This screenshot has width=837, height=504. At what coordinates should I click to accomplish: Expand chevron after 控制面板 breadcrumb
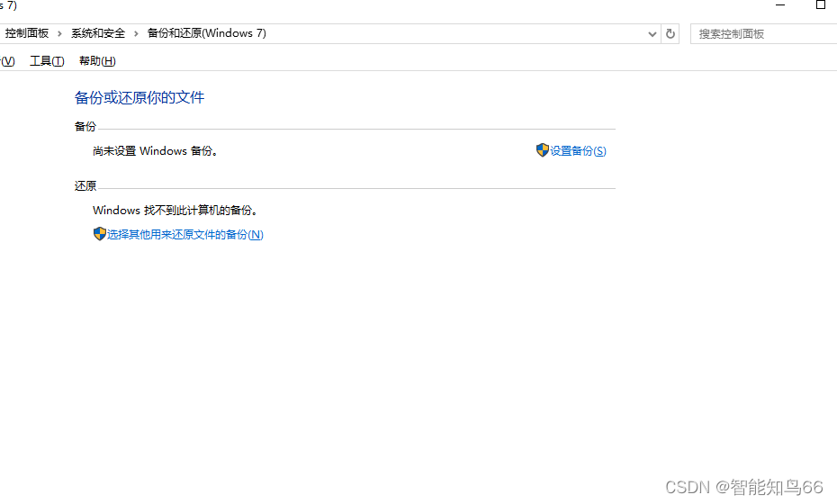pyautogui.click(x=59, y=33)
